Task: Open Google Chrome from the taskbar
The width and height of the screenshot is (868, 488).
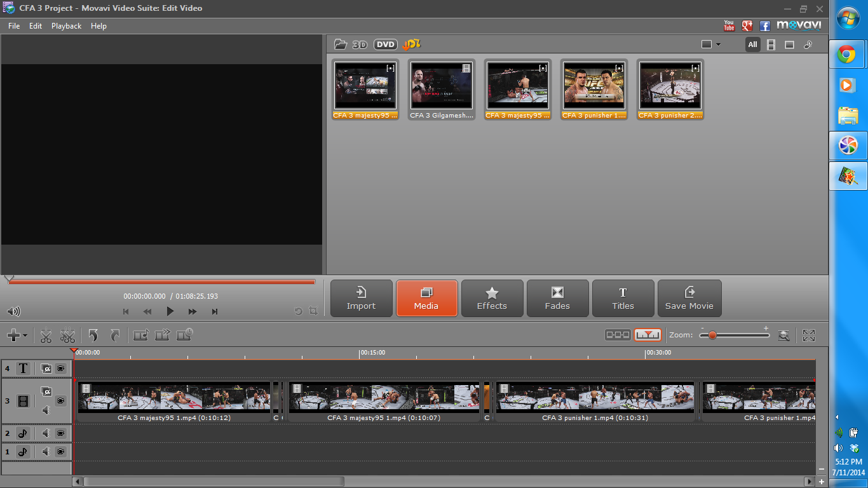Action: [848, 55]
